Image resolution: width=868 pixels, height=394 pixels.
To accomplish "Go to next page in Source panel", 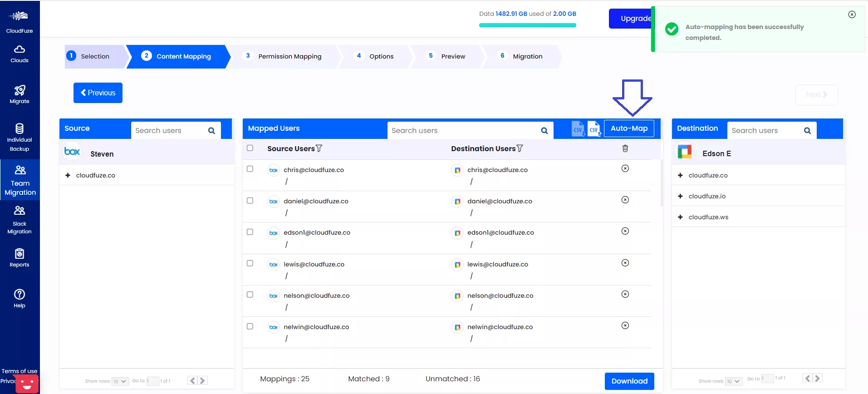I will 203,381.
